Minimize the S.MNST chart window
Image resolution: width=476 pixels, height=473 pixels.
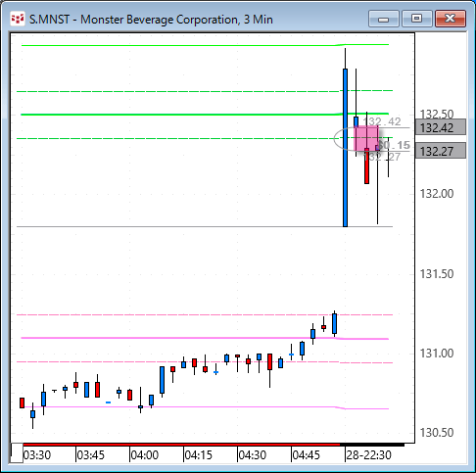click(384, 19)
